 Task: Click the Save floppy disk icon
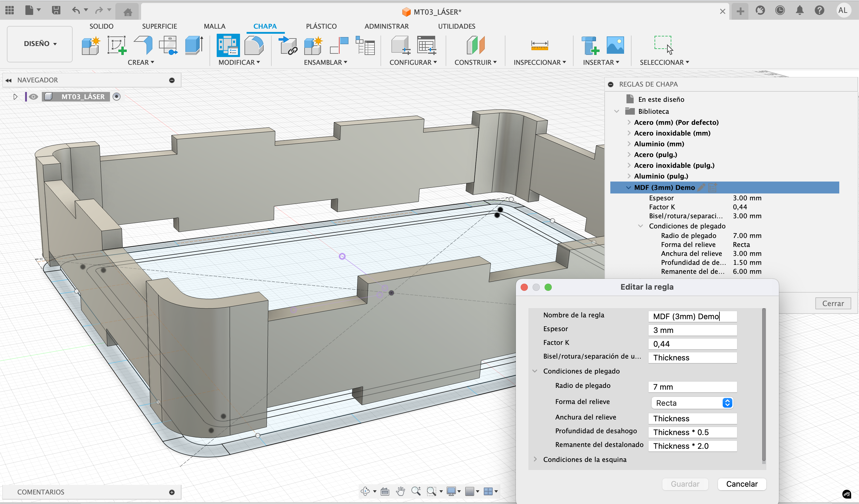click(56, 10)
